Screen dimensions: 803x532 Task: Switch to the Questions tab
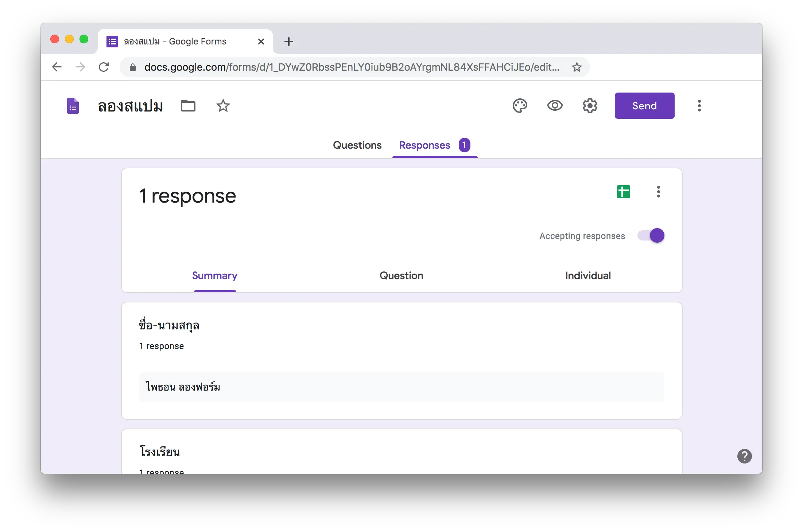pos(357,145)
